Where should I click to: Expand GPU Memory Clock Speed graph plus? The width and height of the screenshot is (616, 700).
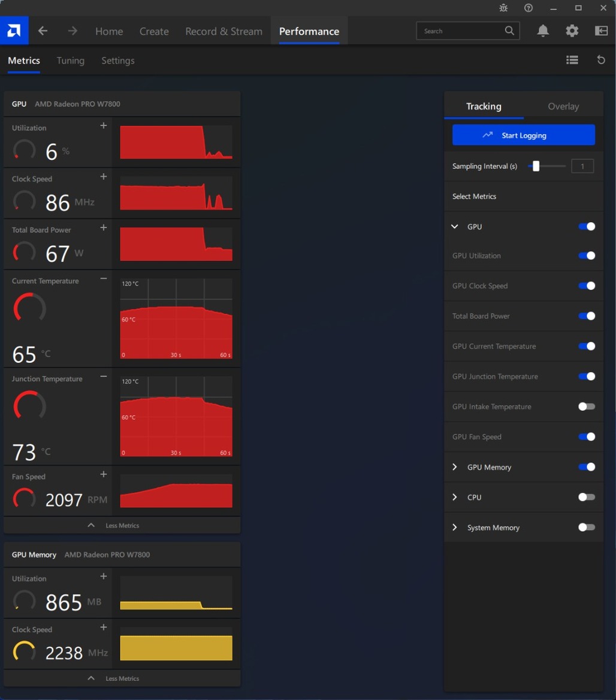[104, 627]
